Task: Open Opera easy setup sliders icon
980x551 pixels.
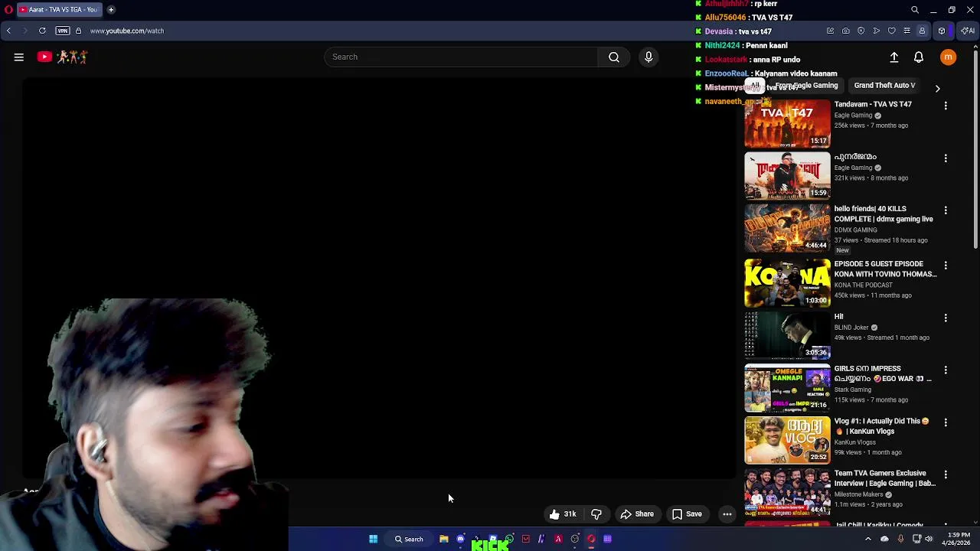Action: tap(907, 31)
